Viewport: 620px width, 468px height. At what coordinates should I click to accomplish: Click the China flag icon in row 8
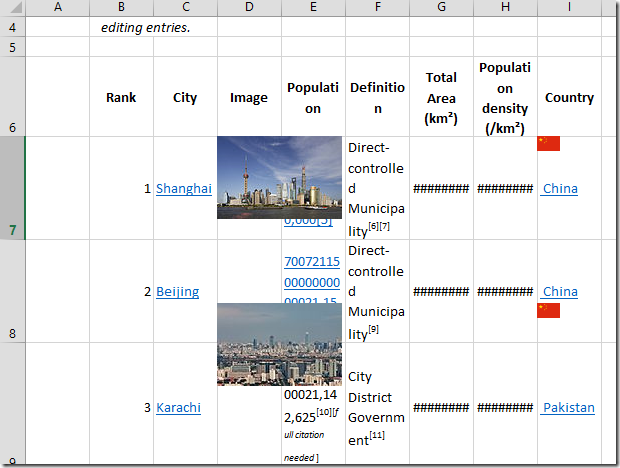coord(548,310)
